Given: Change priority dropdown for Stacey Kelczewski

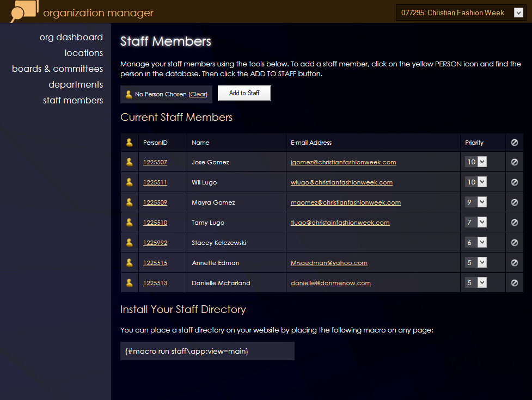Looking at the screenshot, I should pyautogui.click(x=476, y=243).
